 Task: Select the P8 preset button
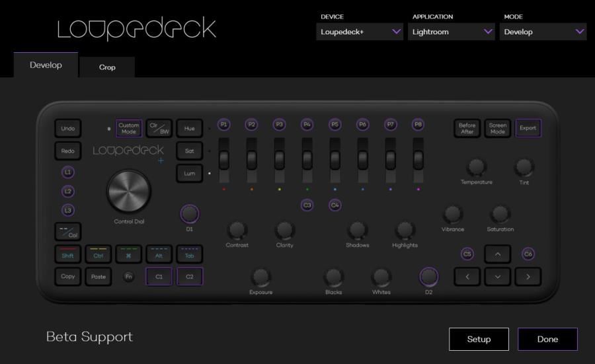coord(418,125)
